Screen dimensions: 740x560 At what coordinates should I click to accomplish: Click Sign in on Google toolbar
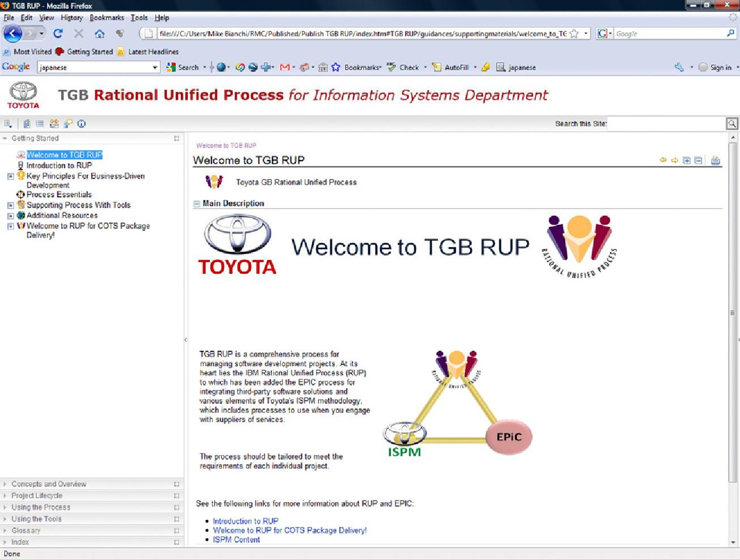coord(715,67)
